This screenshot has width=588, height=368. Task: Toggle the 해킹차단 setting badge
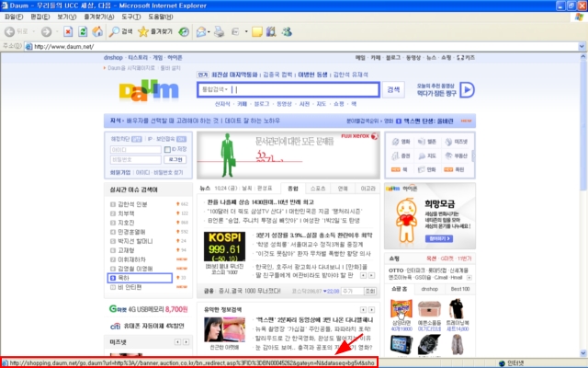(137, 139)
